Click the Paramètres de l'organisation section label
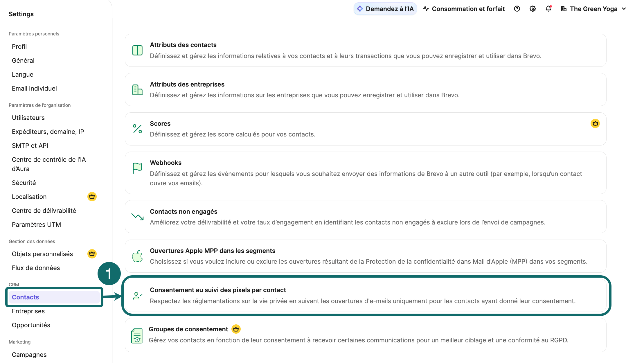 pyautogui.click(x=40, y=105)
